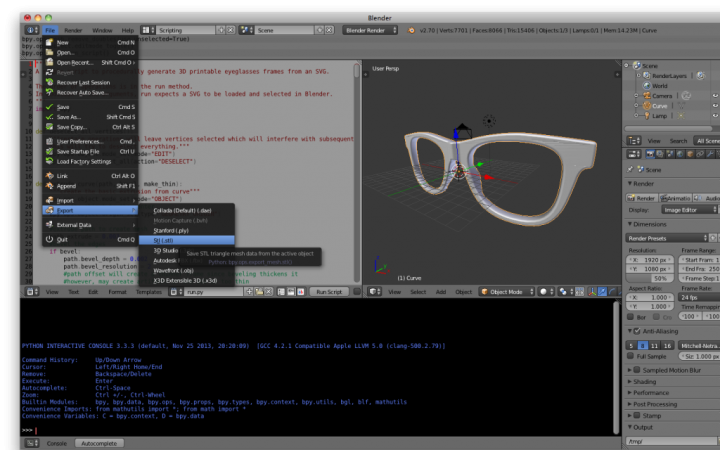Enable the Sampled Motion Blur checkbox
The image size is (720, 450).
click(637, 370)
